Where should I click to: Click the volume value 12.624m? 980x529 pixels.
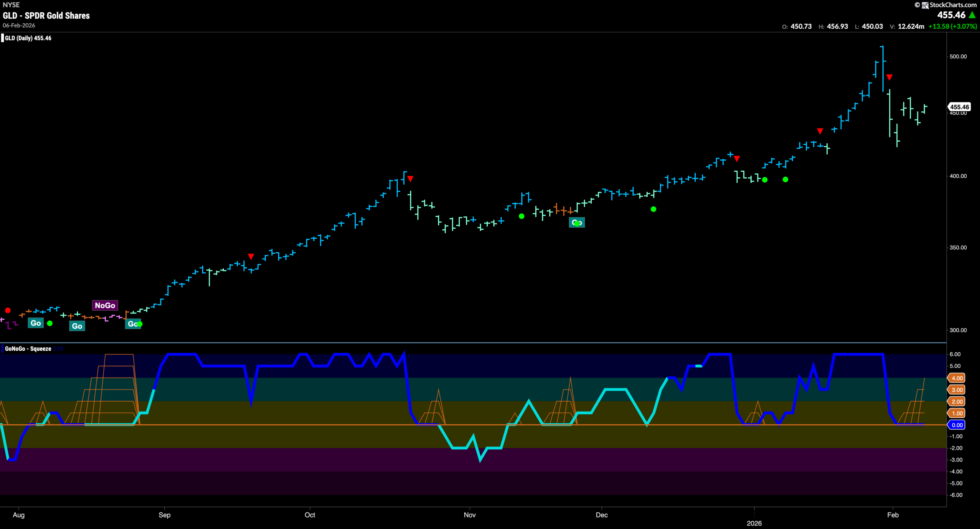coord(911,26)
